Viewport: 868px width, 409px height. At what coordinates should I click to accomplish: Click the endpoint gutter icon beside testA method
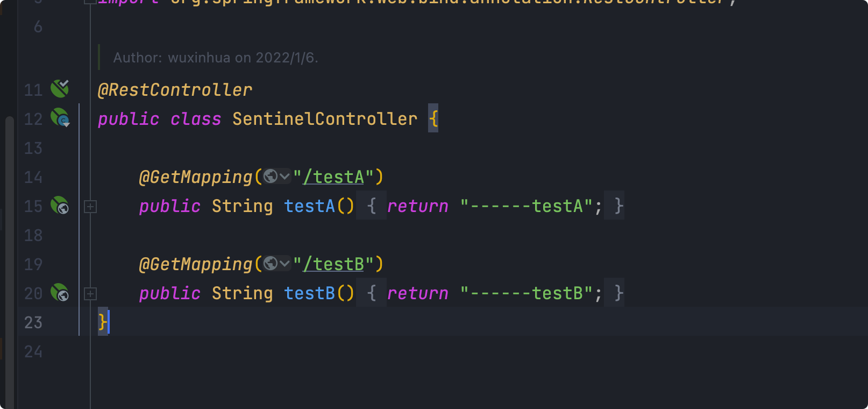coord(60,205)
